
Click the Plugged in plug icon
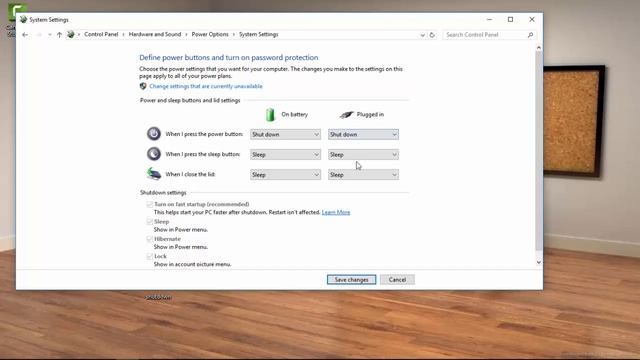pos(346,115)
